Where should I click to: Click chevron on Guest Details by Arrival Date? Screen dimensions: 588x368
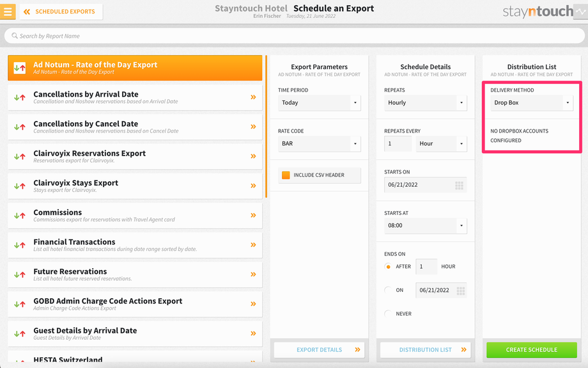point(254,333)
